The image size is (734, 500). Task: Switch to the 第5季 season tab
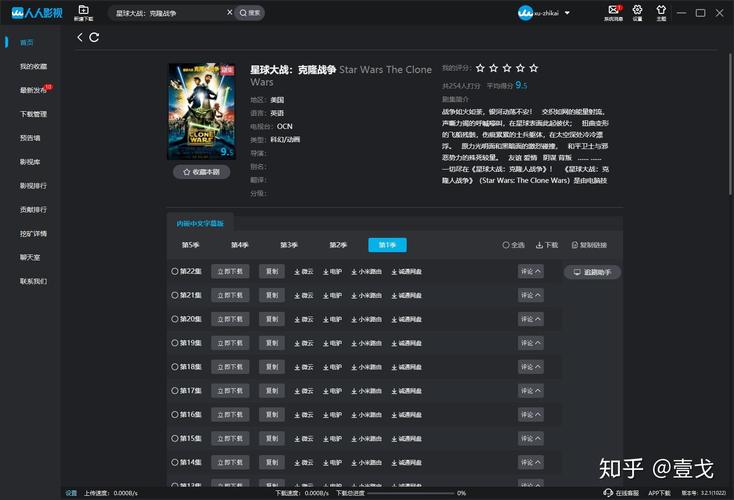point(191,245)
